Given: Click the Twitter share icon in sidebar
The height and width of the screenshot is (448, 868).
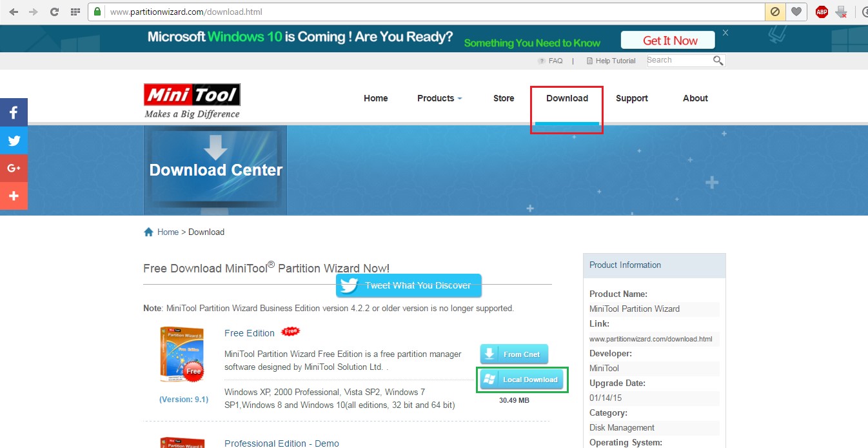Looking at the screenshot, I should [14, 140].
